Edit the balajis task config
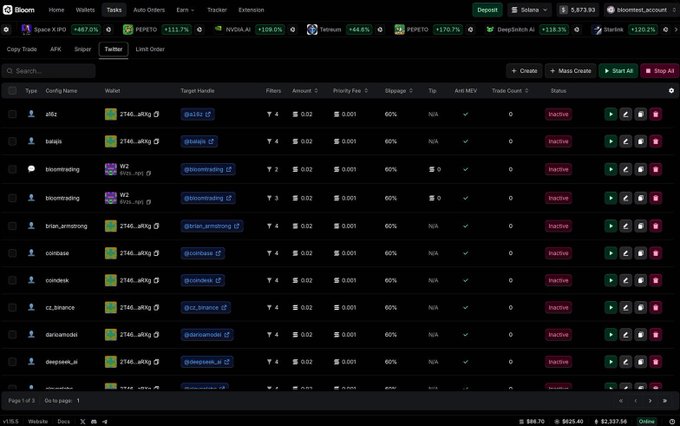This screenshot has height=426, width=680. pos(625,141)
